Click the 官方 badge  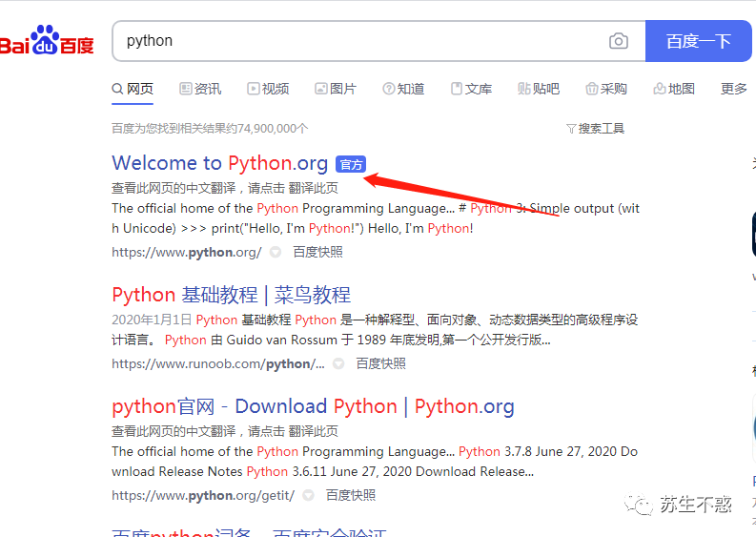point(351,164)
